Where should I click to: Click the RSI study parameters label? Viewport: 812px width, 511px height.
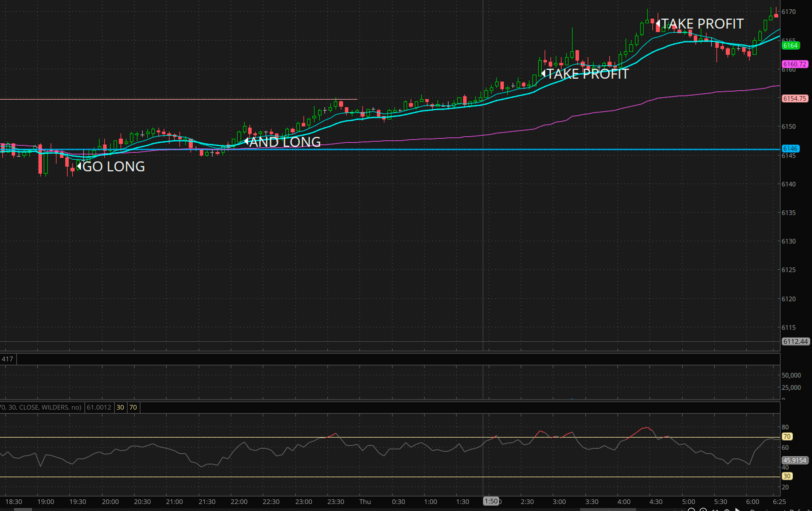click(x=40, y=408)
